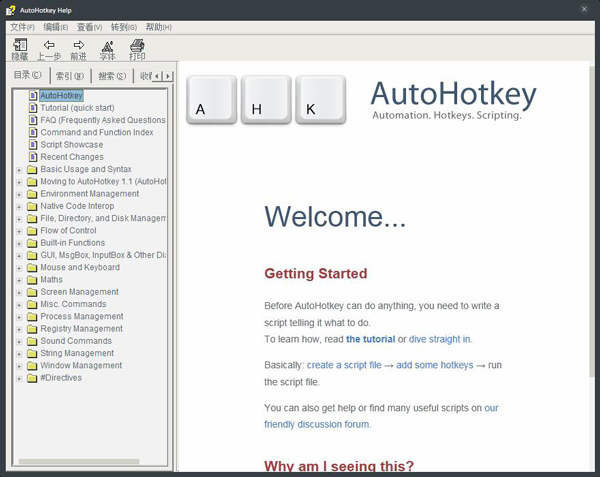Click the Print (打印) printer icon
Image resolution: width=600 pixels, height=477 pixels.
[137, 46]
